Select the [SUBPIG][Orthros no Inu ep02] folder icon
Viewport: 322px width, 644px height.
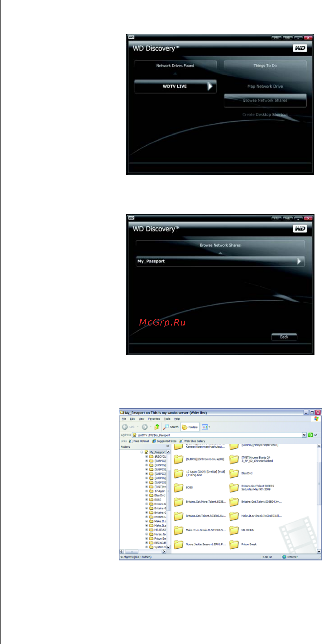point(178,459)
